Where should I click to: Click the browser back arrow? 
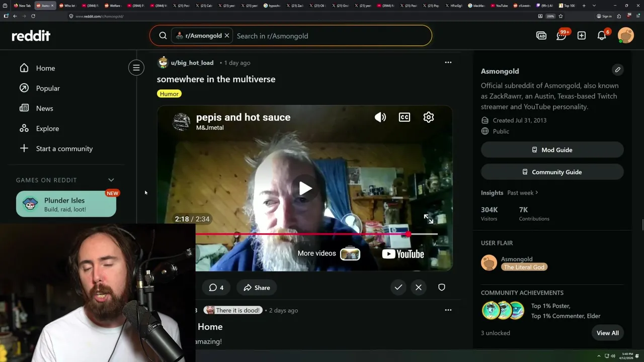point(15,16)
